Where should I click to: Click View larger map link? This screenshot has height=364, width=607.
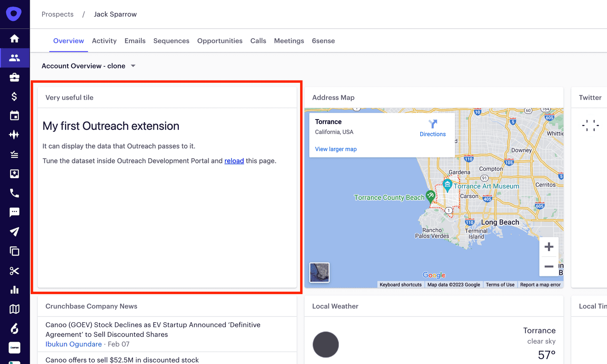pos(336,149)
